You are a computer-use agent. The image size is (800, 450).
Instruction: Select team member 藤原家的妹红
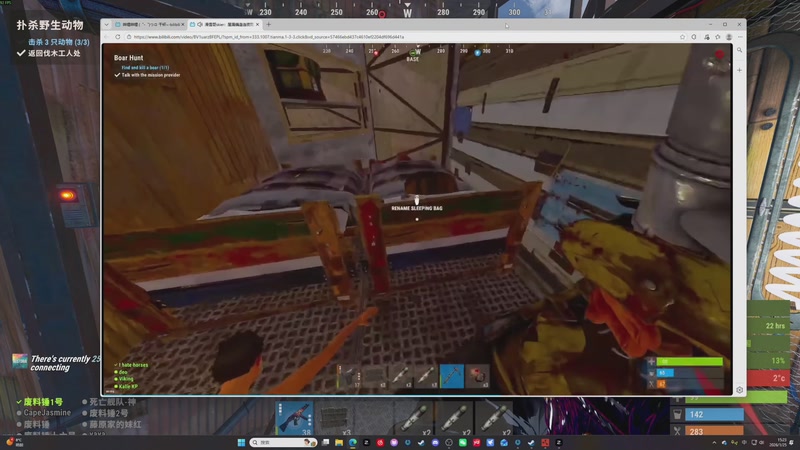[115, 424]
